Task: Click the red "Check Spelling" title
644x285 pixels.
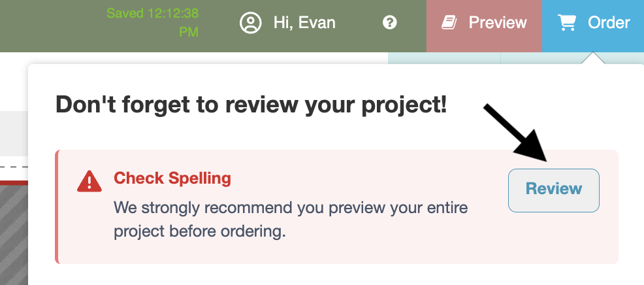Action: [x=172, y=178]
